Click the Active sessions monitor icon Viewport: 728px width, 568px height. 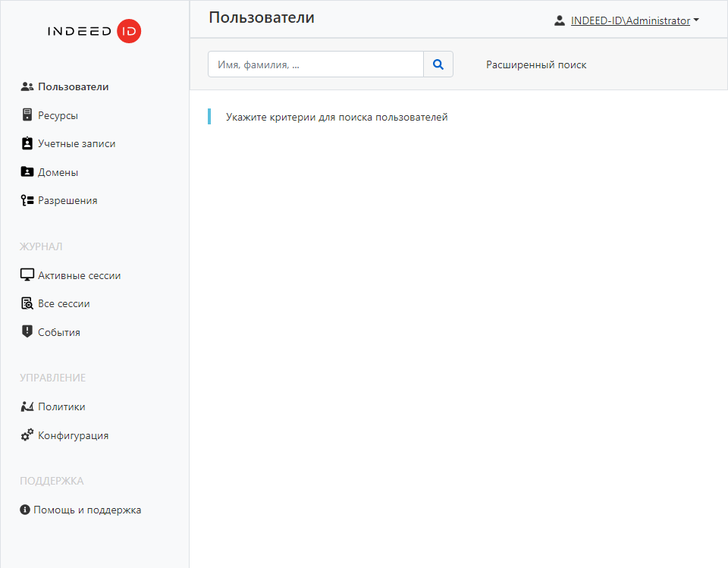27,275
